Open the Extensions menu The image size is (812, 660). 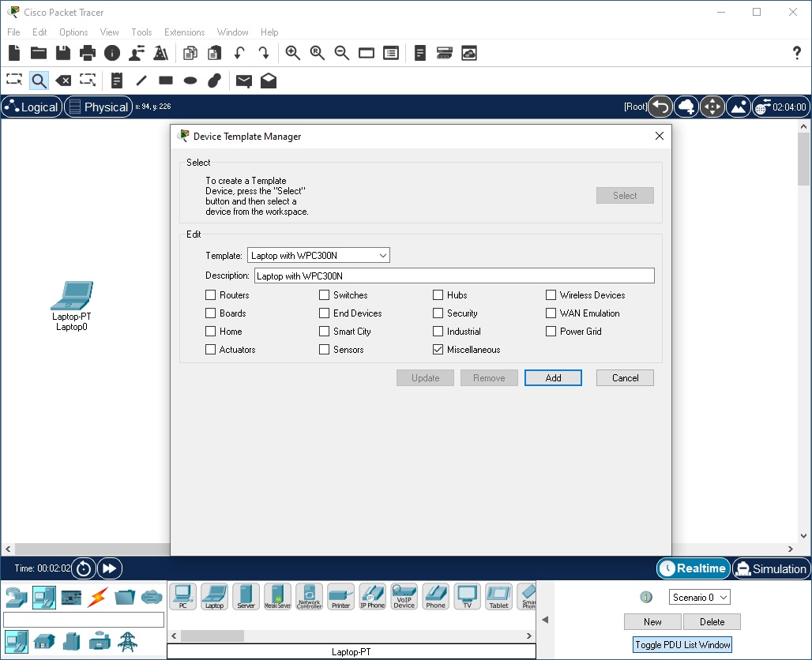tap(184, 32)
